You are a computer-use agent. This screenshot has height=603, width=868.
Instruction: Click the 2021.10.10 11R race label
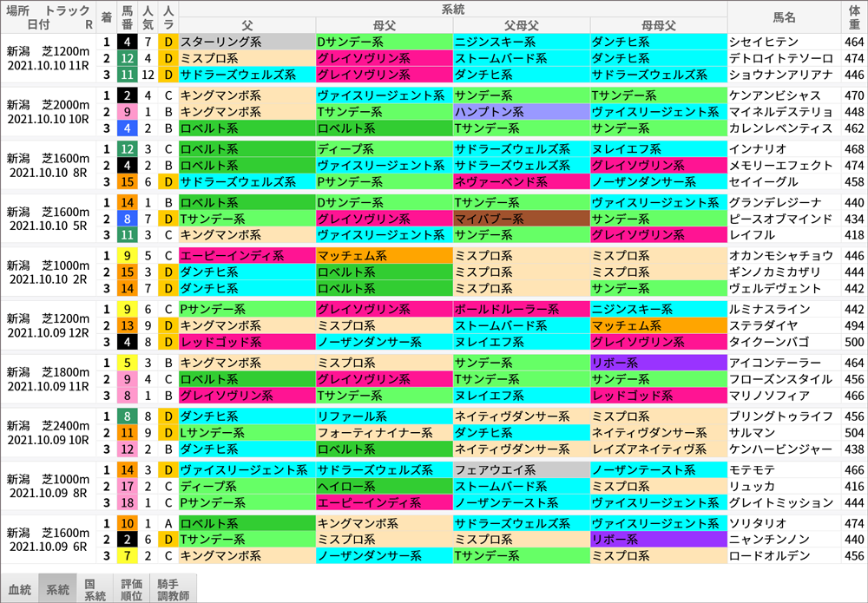(x=49, y=64)
